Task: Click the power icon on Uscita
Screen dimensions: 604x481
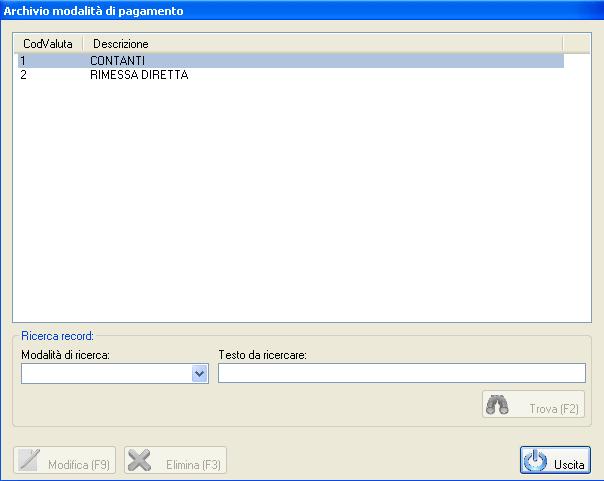Action: click(535, 460)
